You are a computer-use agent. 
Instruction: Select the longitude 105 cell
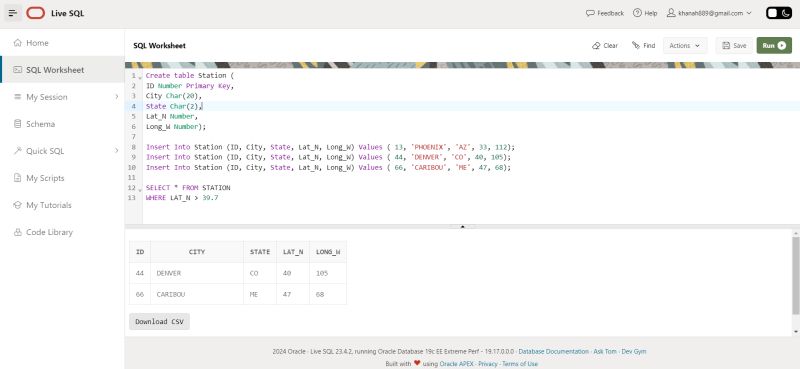pyautogui.click(x=328, y=273)
